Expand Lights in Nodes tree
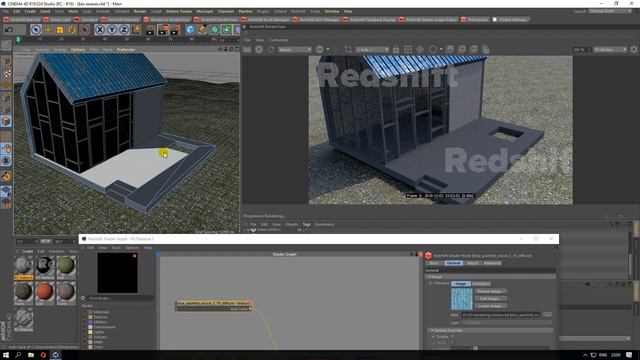Image resolution: width=640 pixels, height=360 pixels. [x=85, y=332]
